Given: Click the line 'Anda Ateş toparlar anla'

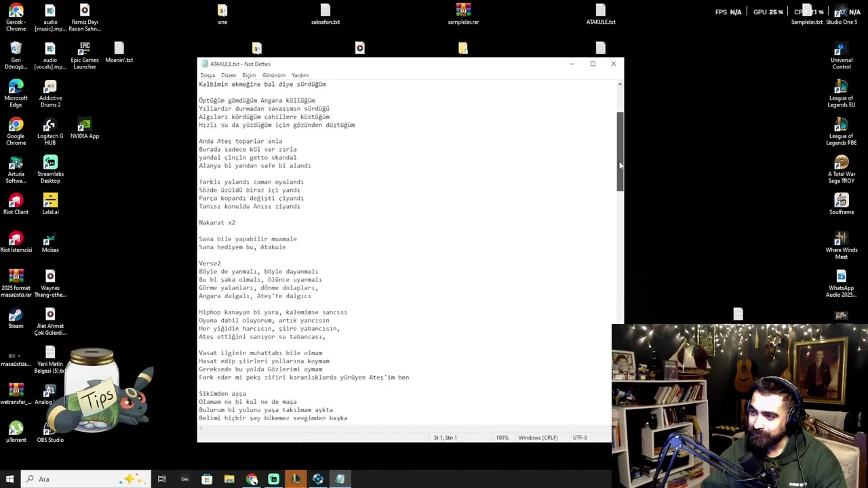Looking at the screenshot, I should pyautogui.click(x=240, y=142).
